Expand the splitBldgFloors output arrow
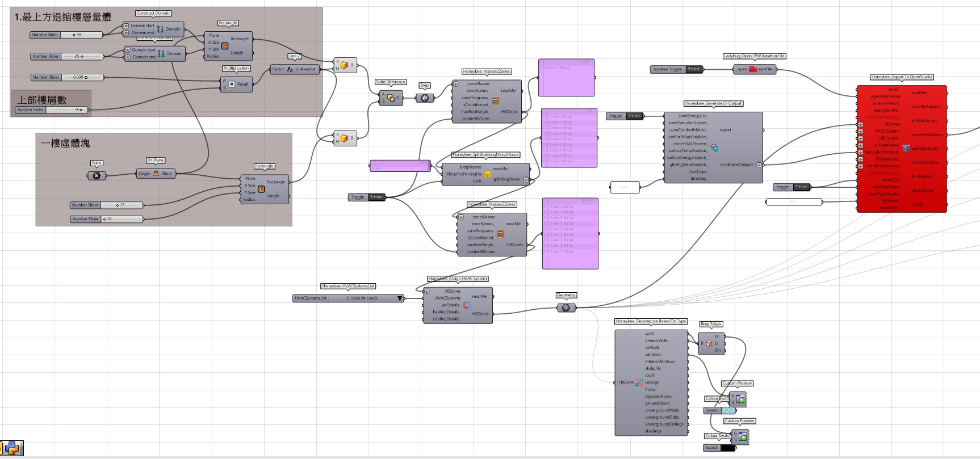This screenshot has height=459, width=980. click(x=526, y=179)
